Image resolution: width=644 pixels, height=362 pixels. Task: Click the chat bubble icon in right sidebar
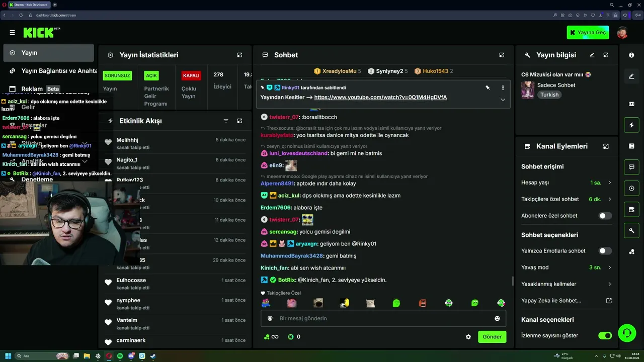pyautogui.click(x=631, y=167)
